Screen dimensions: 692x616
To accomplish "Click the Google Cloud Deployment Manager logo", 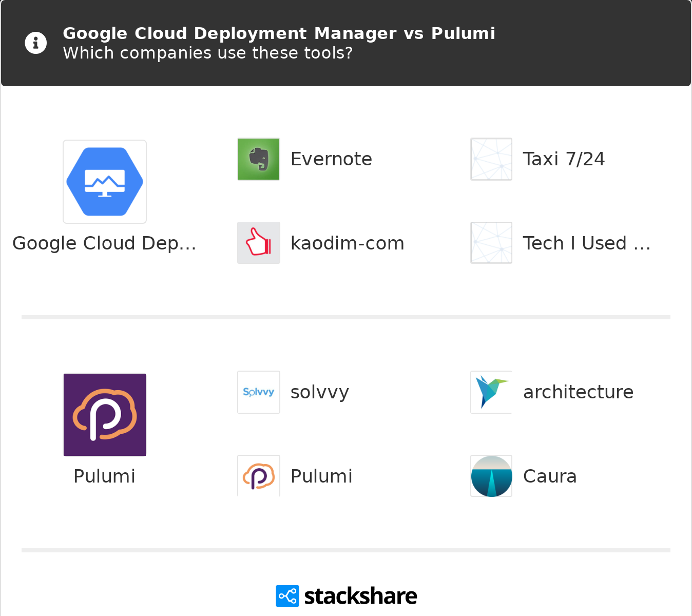I will point(105,182).
